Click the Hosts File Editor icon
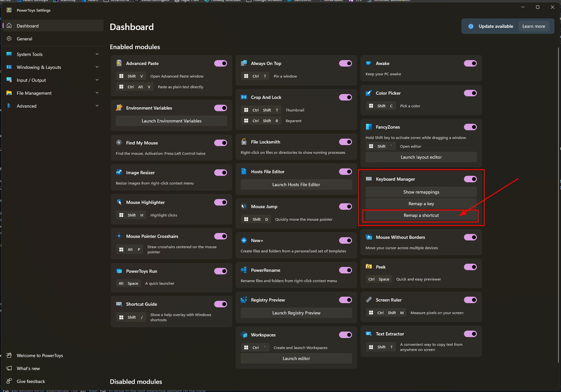The image size is (561, 392). click(244, 172)
